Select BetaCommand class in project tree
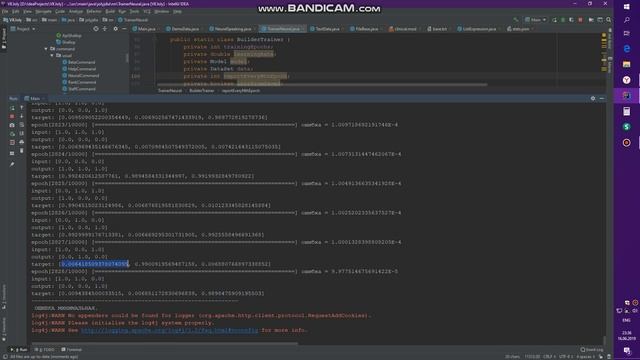 pyautogui.click(x=79, y=62)
